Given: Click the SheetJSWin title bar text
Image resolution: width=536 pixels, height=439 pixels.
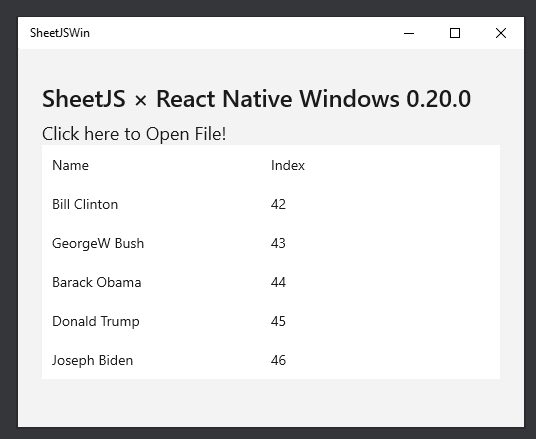Looking at the screenshot, I should [60, 33].
